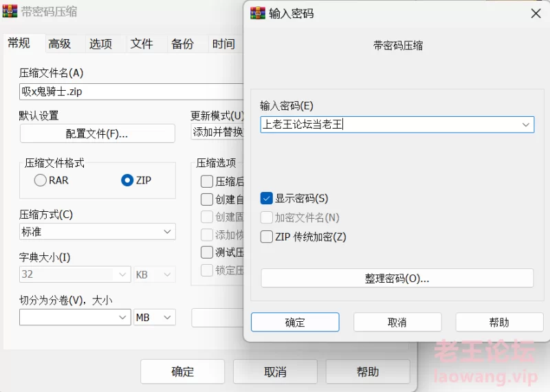
Task: Enable ZIP 传统加密 checkbox
Action: pos(267,237)
